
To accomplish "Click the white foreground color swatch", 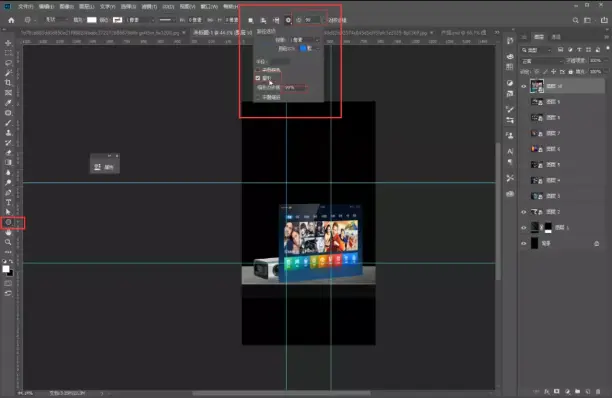I will point(5,269).
